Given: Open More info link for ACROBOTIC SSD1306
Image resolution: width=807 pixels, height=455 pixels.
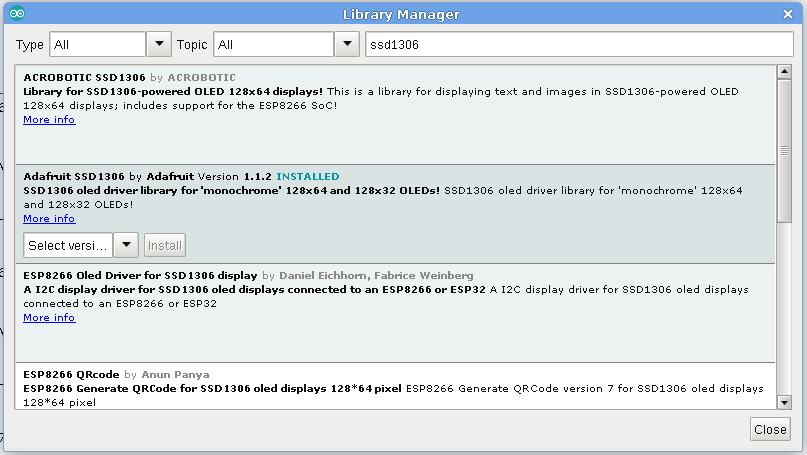Looking at the screenshot, I should (49, 120).
